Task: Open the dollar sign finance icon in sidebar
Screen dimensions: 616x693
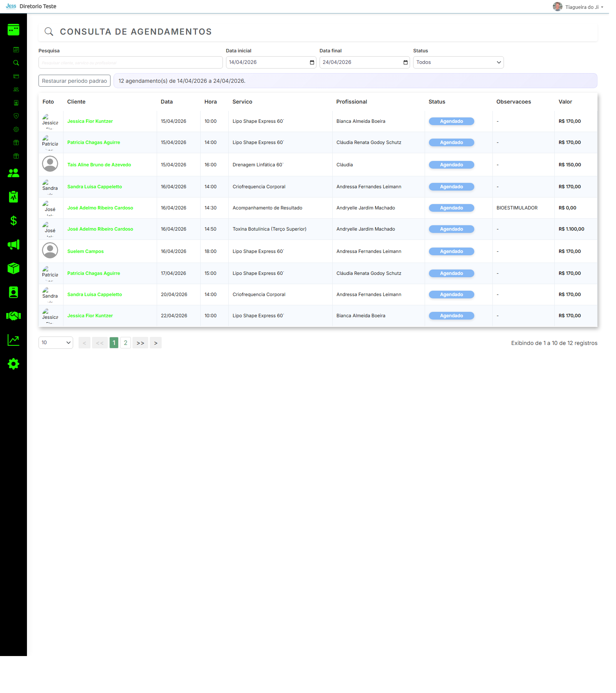Action: 13,221
